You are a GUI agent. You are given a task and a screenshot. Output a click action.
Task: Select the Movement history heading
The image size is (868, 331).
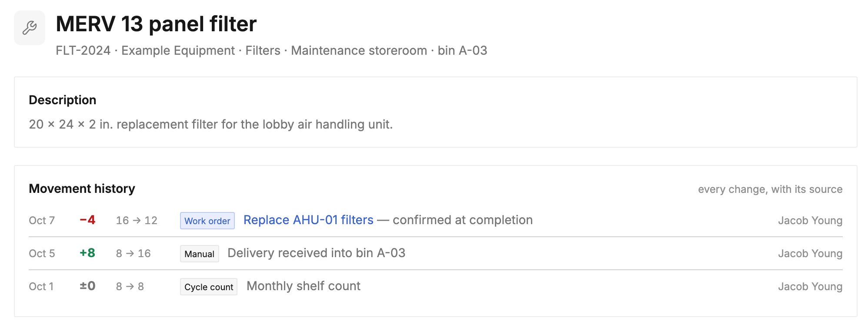pos(82,189)
